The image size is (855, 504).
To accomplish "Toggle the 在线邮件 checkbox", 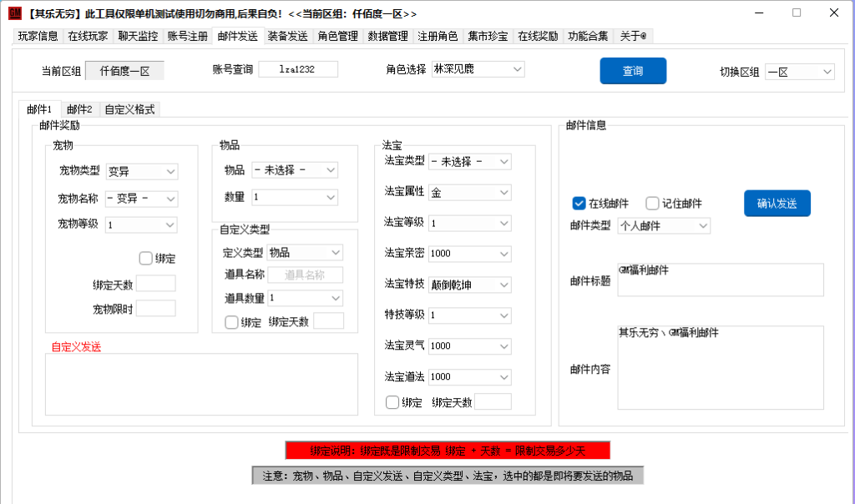I will click(x=579, y=204).
